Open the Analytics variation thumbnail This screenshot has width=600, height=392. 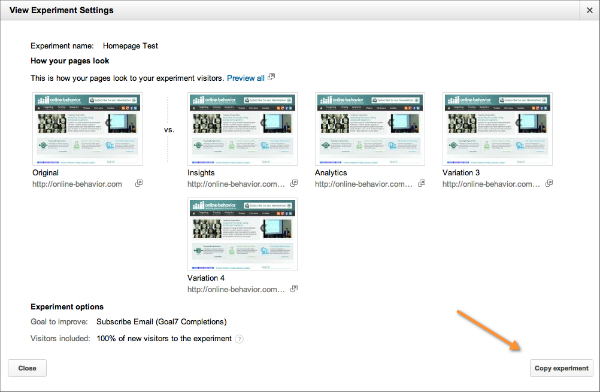pyautogui.click(x=370, y=129)
